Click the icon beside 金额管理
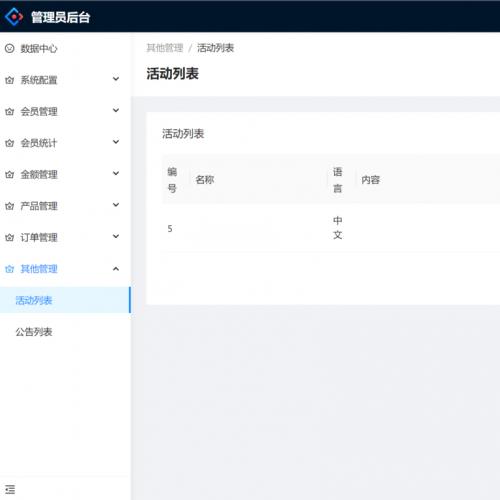Image resolution: width=500 pixels, height=500 pixels. (x=10, y=174)
